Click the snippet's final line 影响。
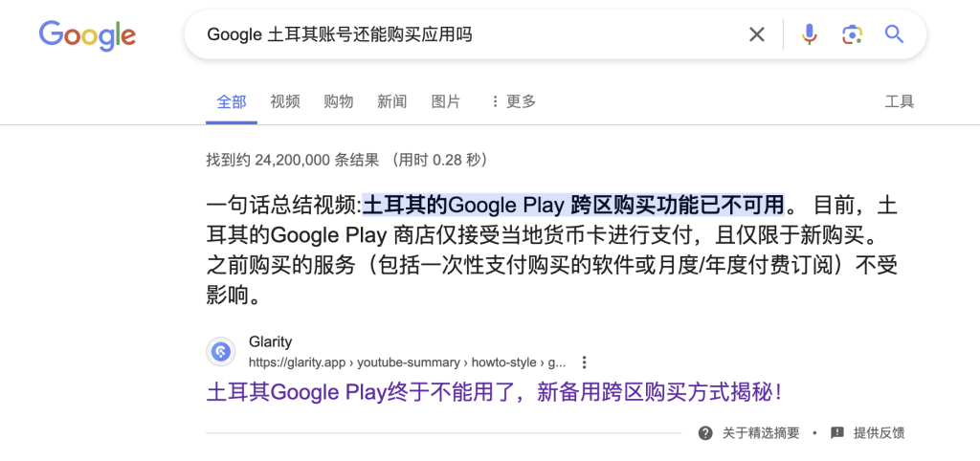Screen dimensions: 980x461 pos(234,296)
